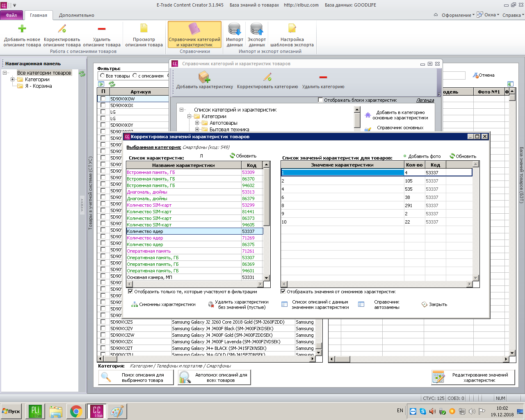Click Add characteristic box icon in reference window
This screenshot has height=420, width=525.
(x=204, y=77)
